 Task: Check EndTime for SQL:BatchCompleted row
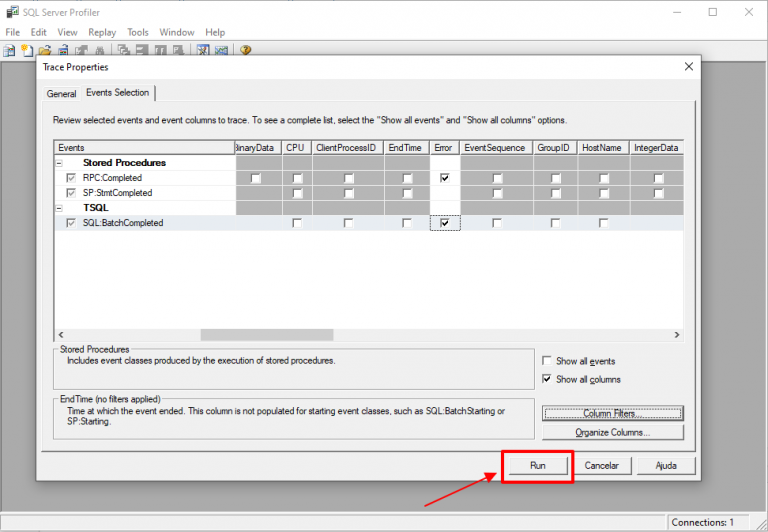pyautogui.click(x=407, y=223)
